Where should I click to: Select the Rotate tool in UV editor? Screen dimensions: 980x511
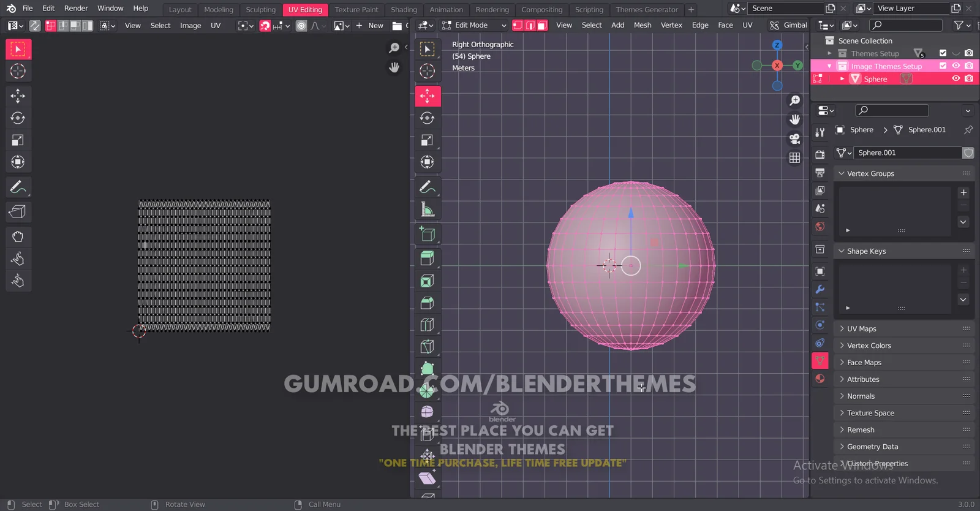[18, 118]
